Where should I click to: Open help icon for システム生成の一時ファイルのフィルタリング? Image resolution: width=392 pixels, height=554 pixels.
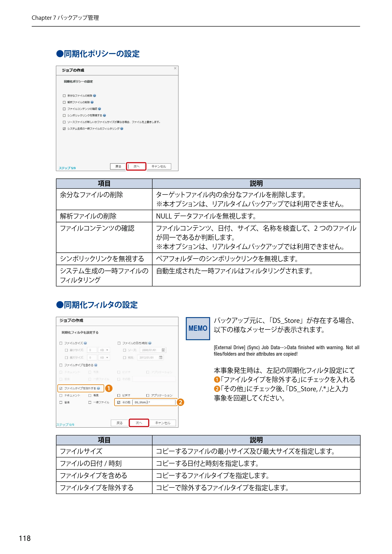122,129
